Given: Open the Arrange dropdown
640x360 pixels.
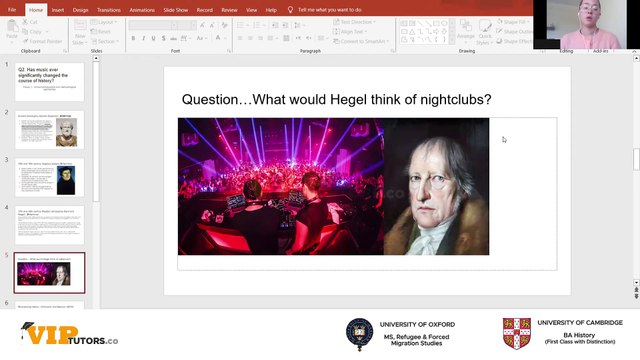Looking at the screenshot, I should pyautogui.click(x=466, y=31).
